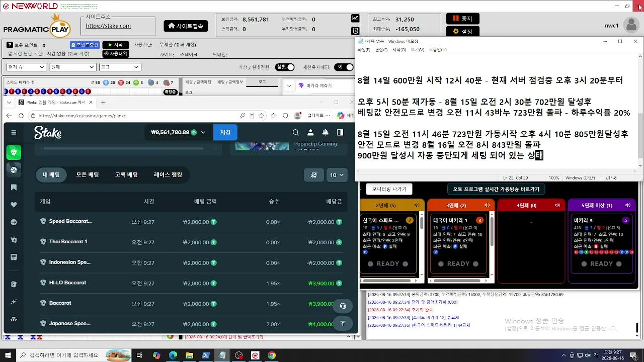
Task: Open the Edge browser in the taskbar
Action: click(173, 355)
